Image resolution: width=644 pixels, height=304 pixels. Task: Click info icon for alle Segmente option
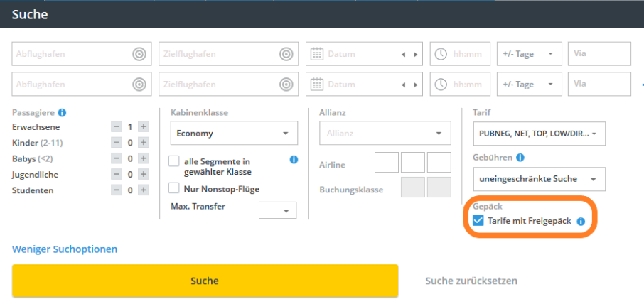[294, 161]
